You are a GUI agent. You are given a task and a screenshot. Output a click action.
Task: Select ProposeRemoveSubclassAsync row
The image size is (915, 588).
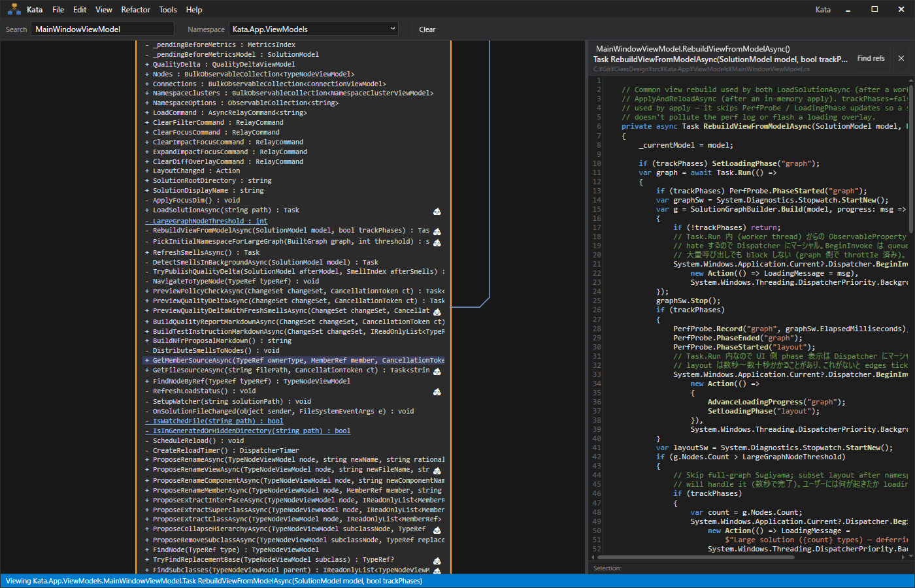[x=294, y=540]
